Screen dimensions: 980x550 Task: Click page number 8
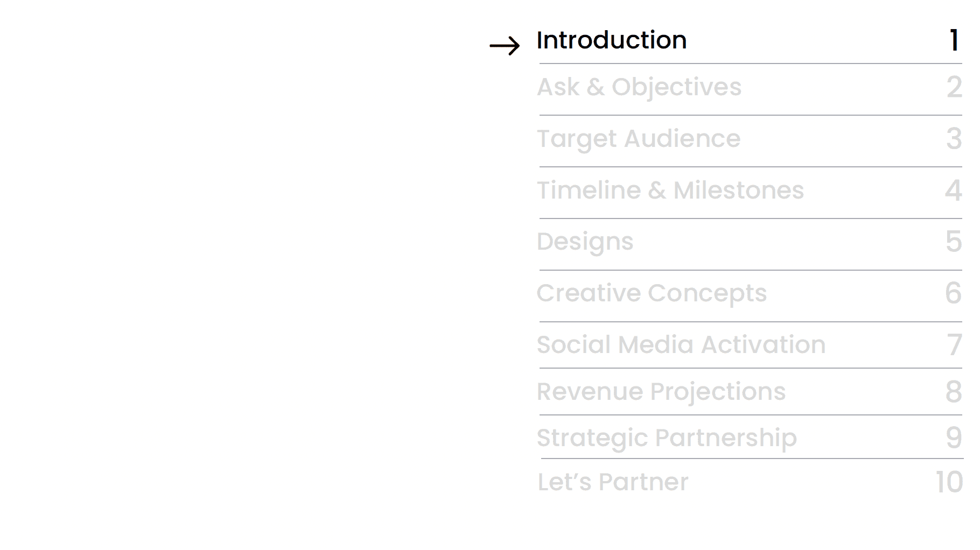(954, 392)
